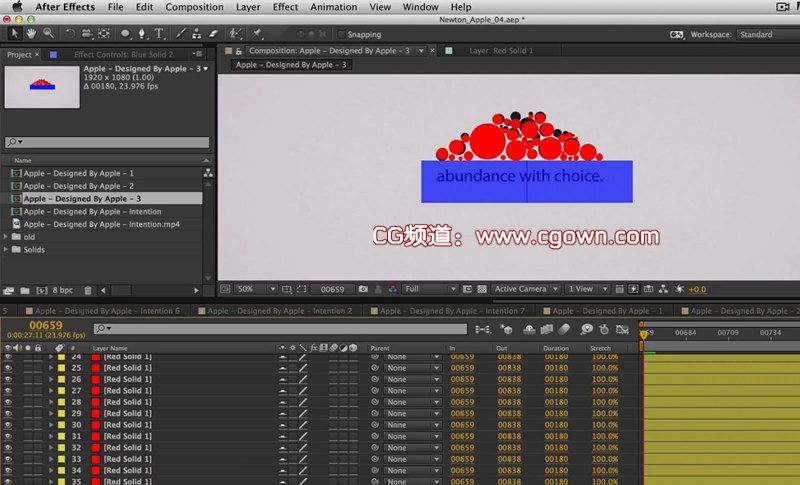Toggle the transparency grid icon
The width and height of the screenshot is (800, 485).
click(x=482, y=289)
